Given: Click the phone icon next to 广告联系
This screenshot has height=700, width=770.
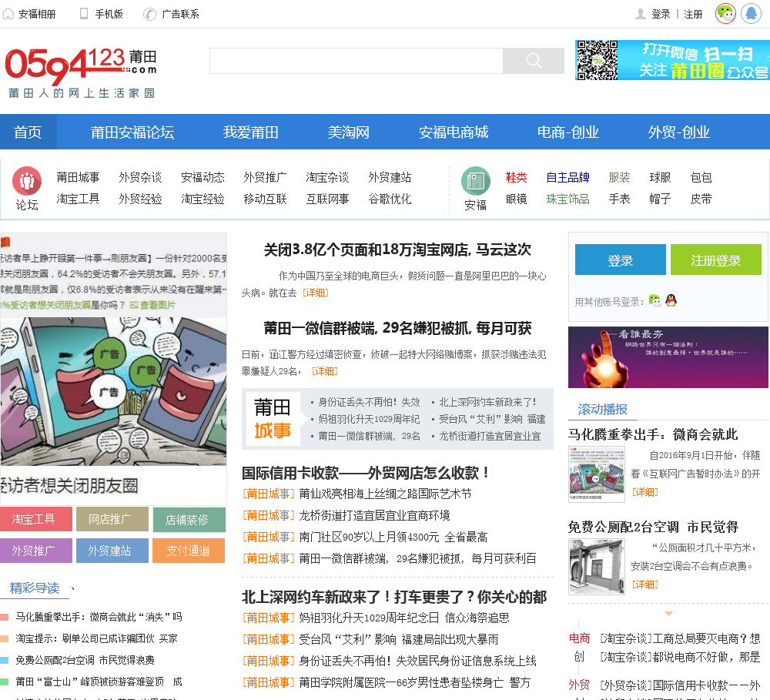Looking at the screenshot, I should coord(149,14).
